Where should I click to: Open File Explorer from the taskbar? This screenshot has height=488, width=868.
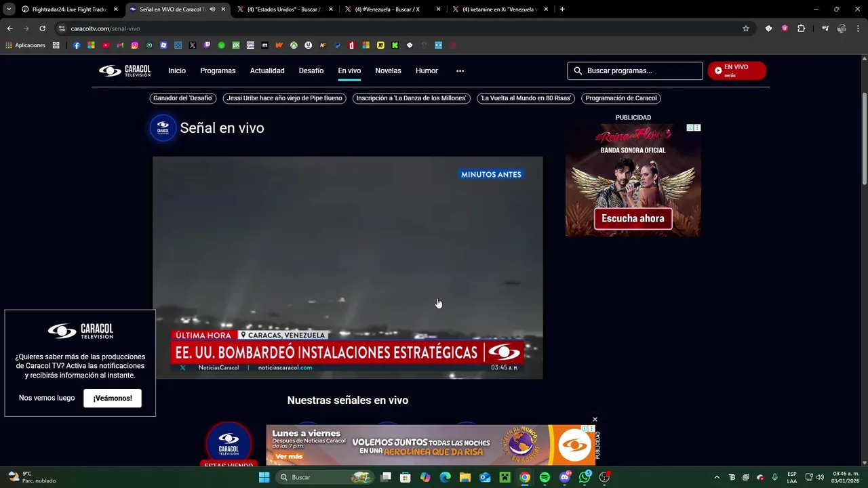(x=465, y=477)
